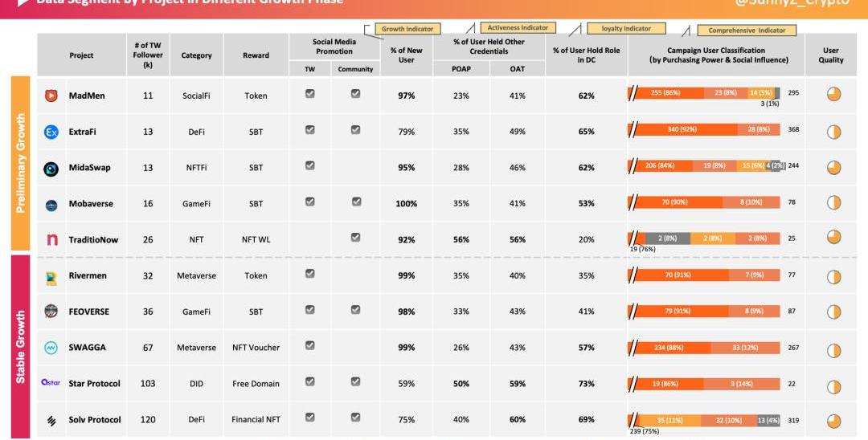Click the gray '2 (8%)' segment in TraditioNow's bar

click(x=668, y=238)
